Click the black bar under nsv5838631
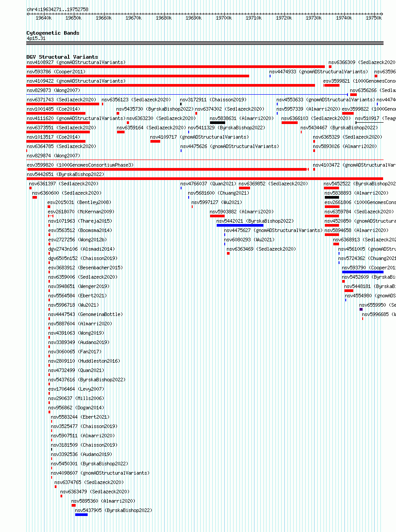This screenshot has height=532, width=396. coord(218,123)
